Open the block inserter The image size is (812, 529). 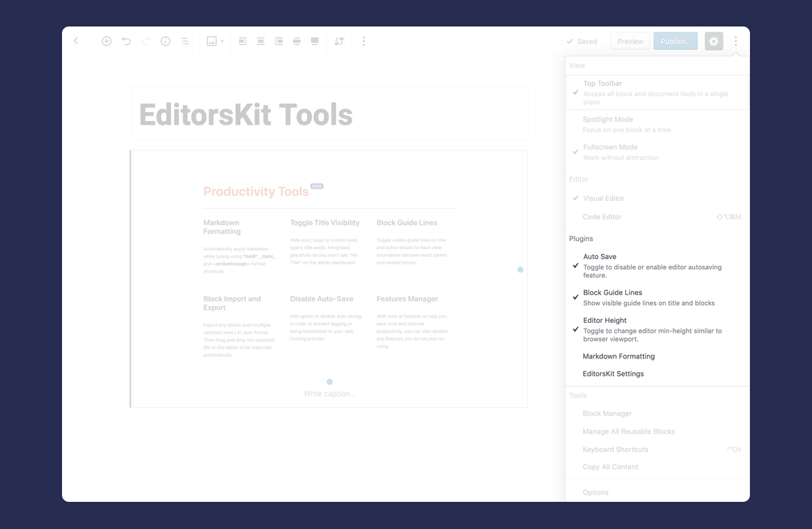click(x=107, y=41)
